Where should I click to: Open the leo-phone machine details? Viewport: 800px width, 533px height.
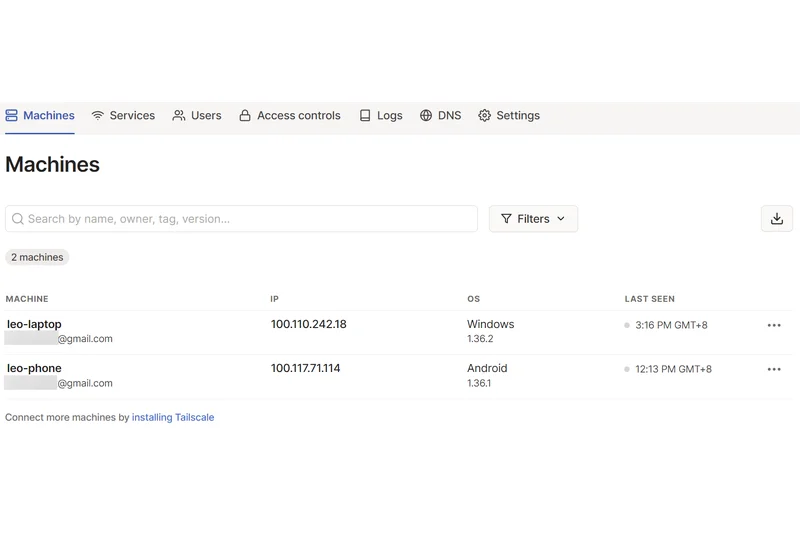pos(34,368)
